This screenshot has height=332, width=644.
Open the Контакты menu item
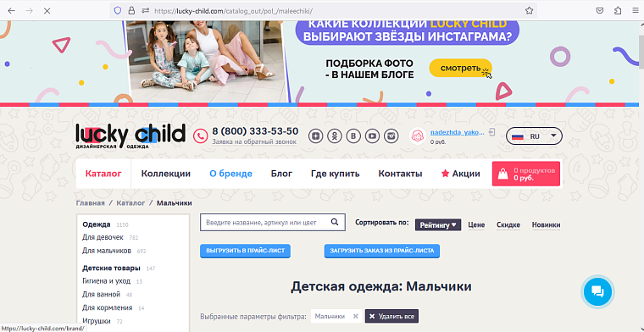[400, 174]
